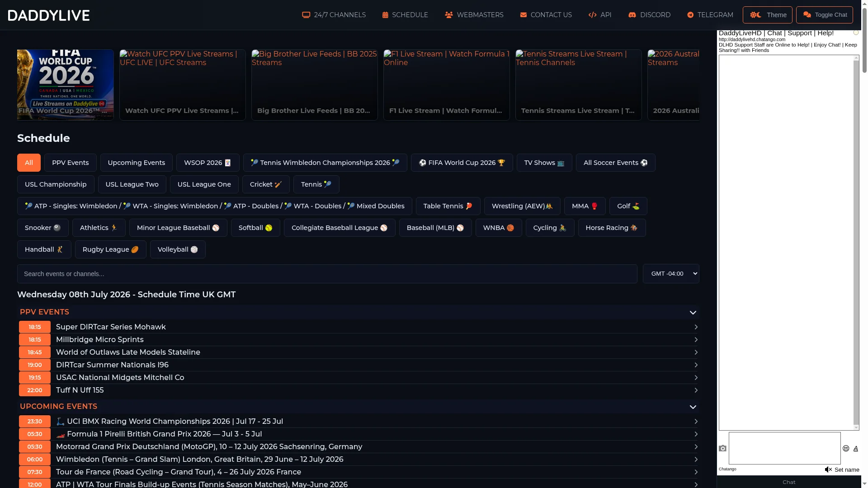Screen dimensions: 868x488
Task: Toggle Chat panel visibility
Action: [824, 15]
